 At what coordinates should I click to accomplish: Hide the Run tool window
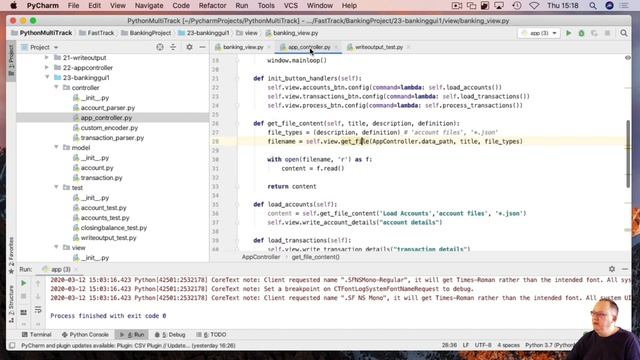pos(625,269)
